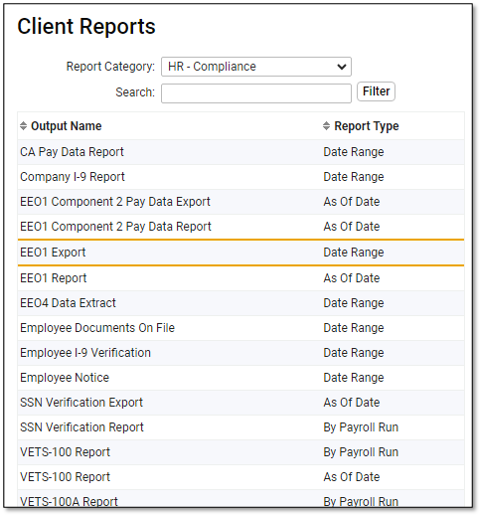Choose EEO1 Component 2 Pay Data Export
This screenshot has width=482, height=516.
[x=241, y=202]
